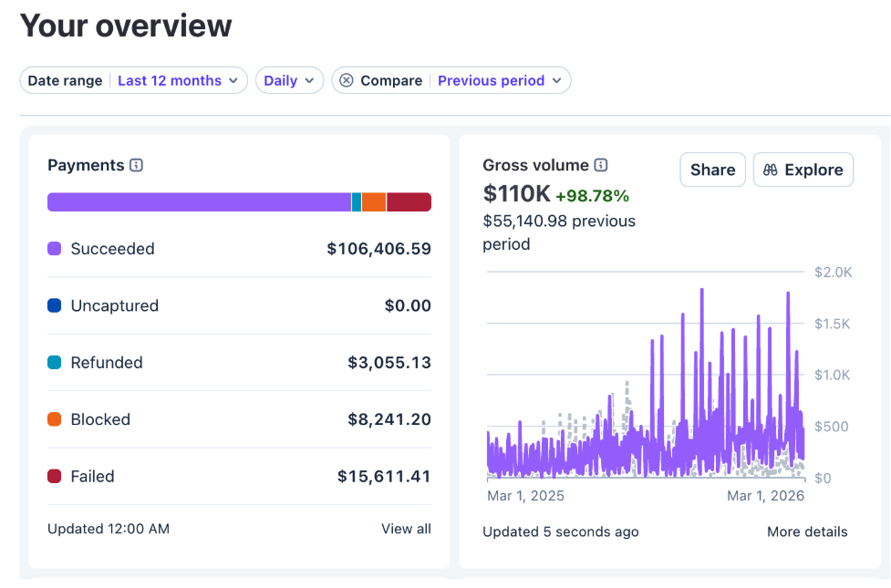Screen dimensions: 891x588
Task: Click the purple succeeded segment of payments bar
Action: tap(199, 202)
